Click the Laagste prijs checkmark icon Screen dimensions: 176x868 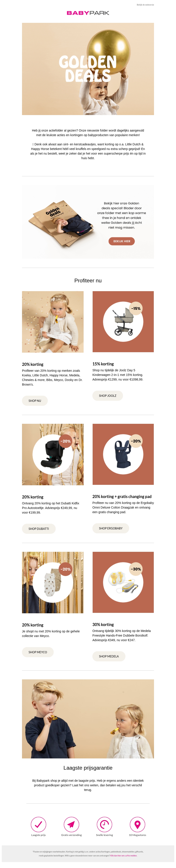[x=38, y=824]
